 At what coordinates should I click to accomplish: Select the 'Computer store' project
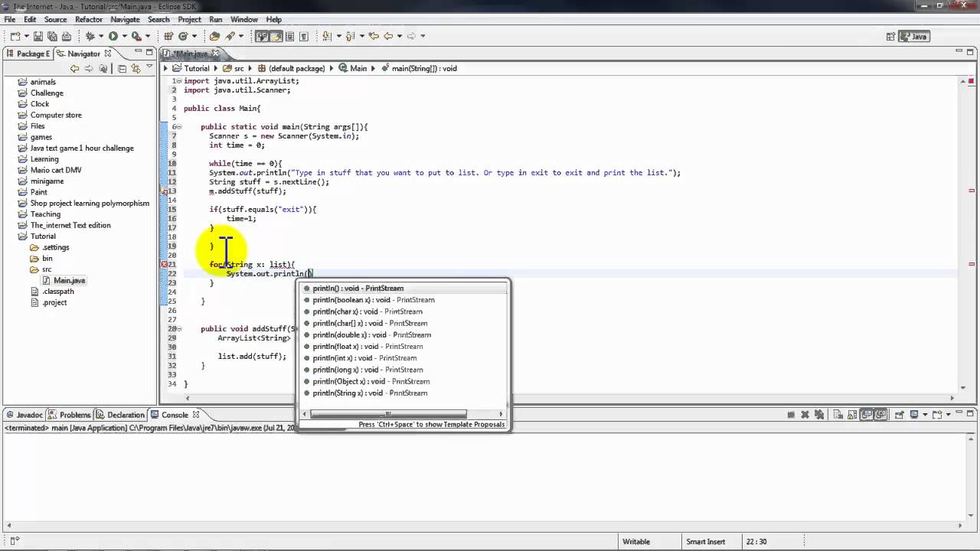click(x=56, y=115)
